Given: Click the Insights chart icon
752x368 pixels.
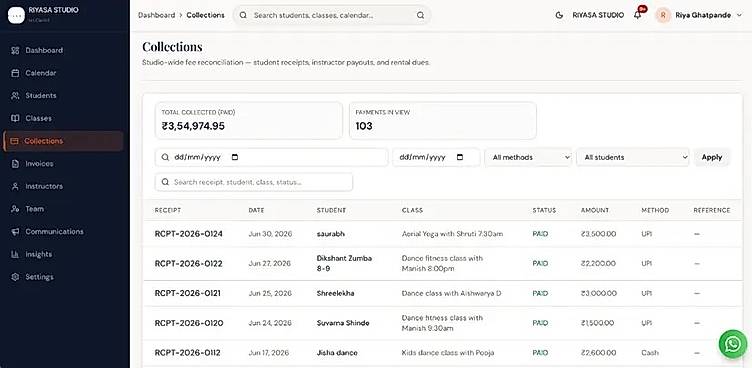Looking at the screenshot, I should 15,254.
